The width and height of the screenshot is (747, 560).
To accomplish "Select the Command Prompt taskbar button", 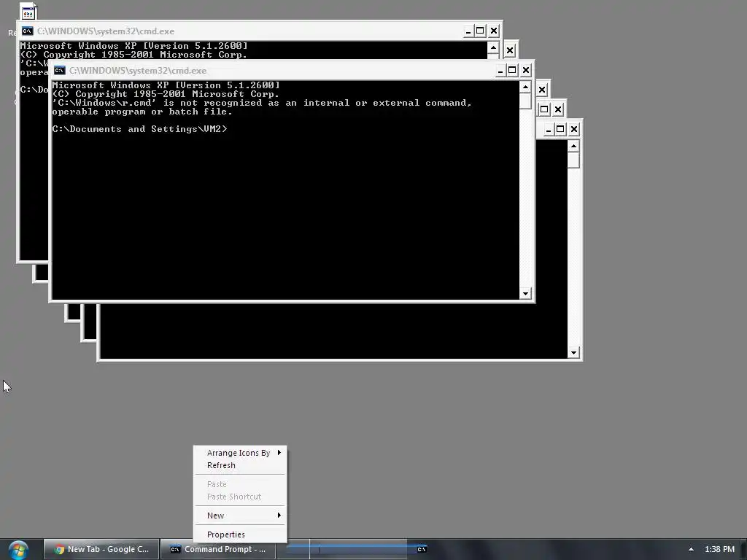I will [x=217, y=549].
